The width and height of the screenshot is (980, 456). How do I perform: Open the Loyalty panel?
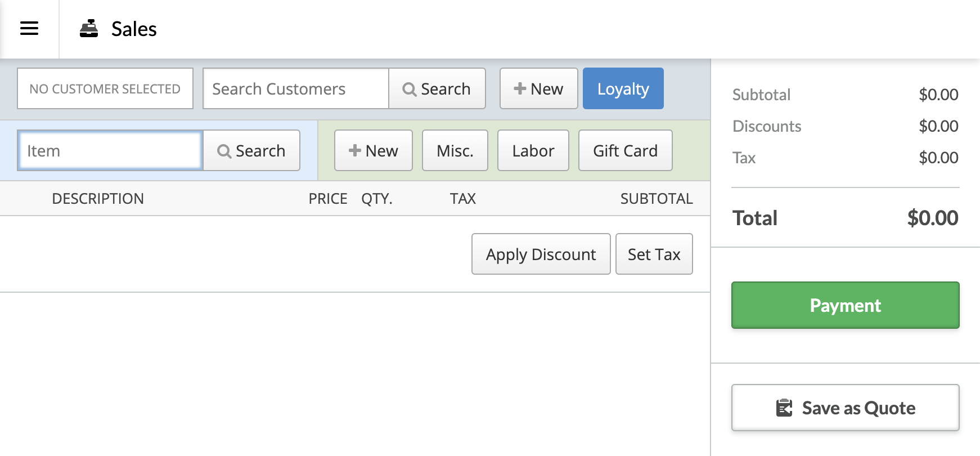[x=623, y=88]
